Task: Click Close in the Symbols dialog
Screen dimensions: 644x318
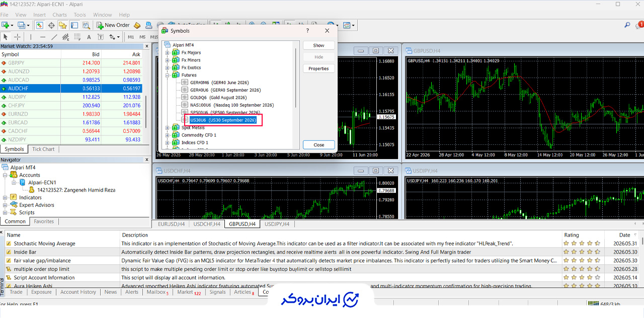Action: coord(319,145)
